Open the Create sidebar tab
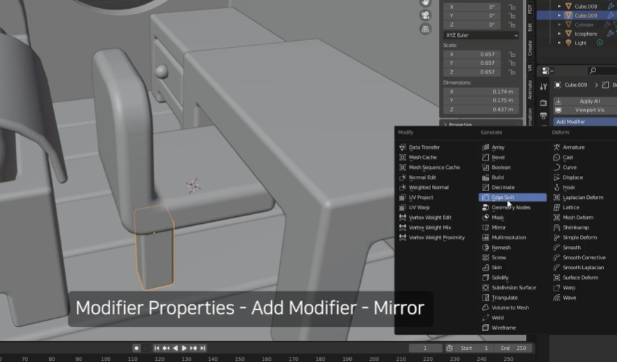 click(x=530, y=48)
